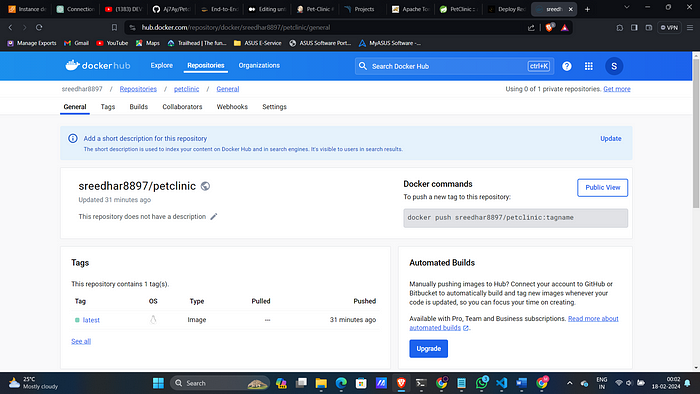Open File Explorer from taskbar
The image size is (700, 394).
click(x=321, y=383)
